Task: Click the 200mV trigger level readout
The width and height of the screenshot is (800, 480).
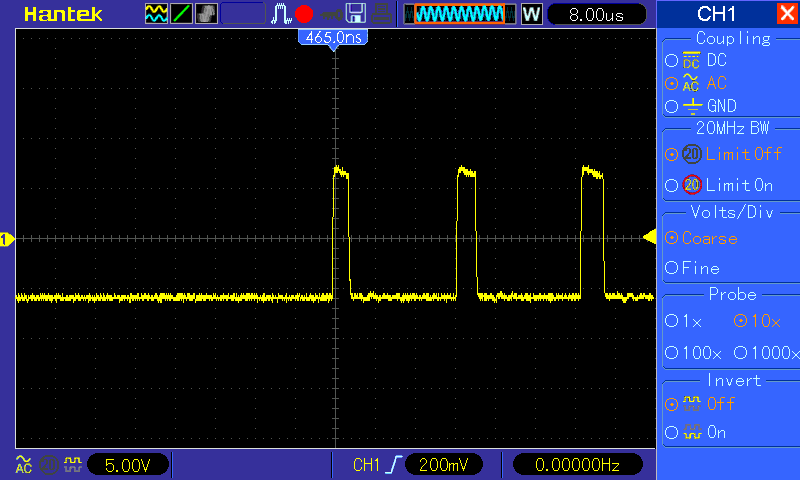Action: pos(443,465)
